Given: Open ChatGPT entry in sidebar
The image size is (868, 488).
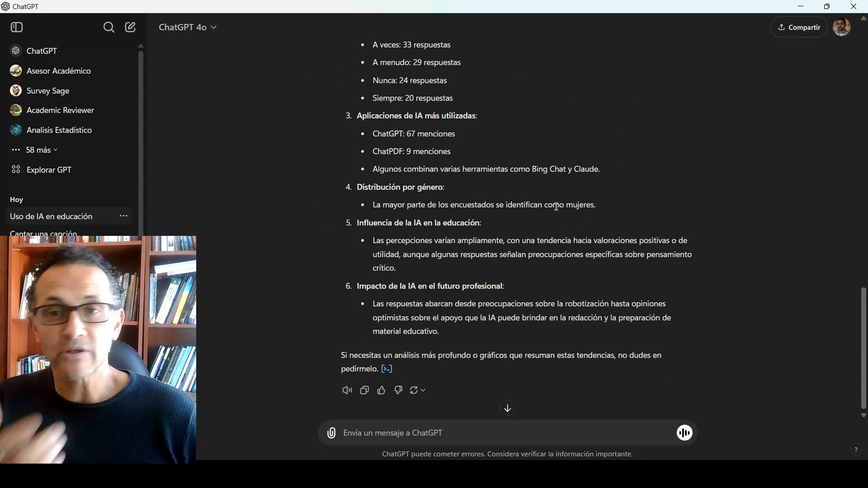Looking at the screenshot, I should coord(70,51).
